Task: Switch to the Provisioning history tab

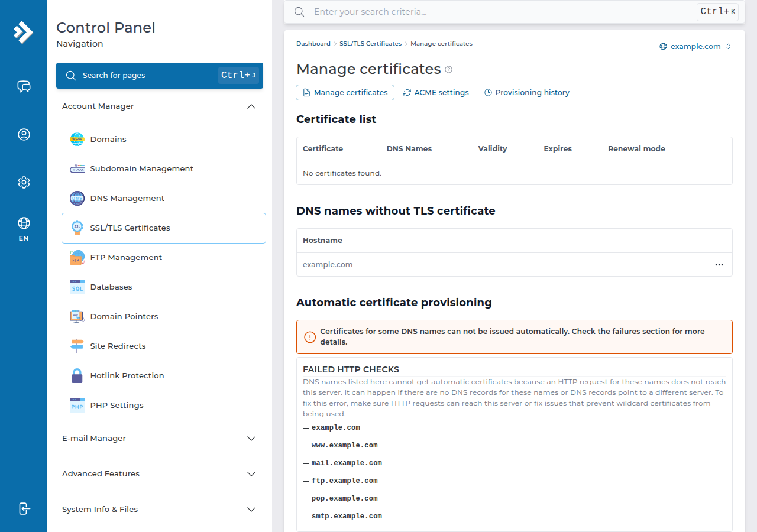Action: (527, 93)
